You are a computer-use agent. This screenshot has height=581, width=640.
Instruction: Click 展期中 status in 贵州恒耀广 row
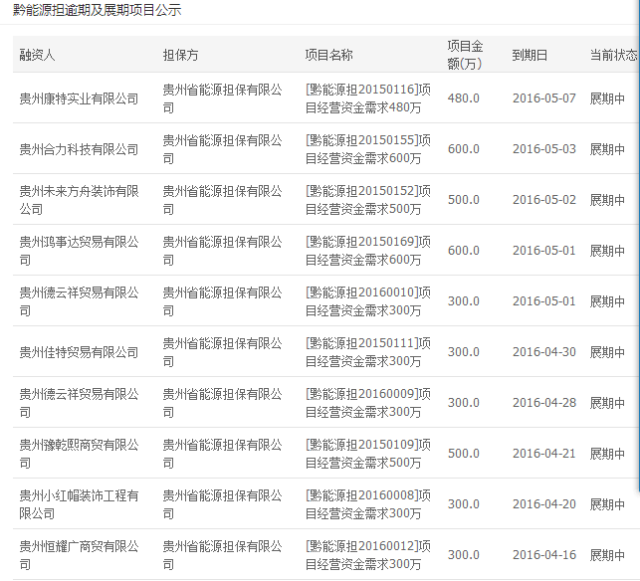tap(607, 555)
